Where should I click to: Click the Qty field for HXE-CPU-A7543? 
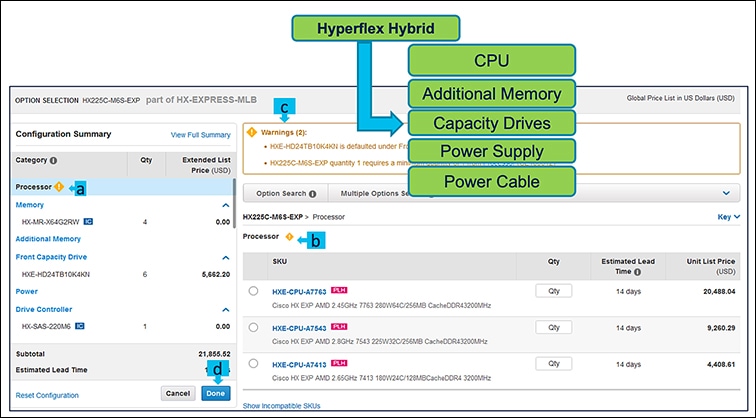pyautogui.click(x=553, y=327)
